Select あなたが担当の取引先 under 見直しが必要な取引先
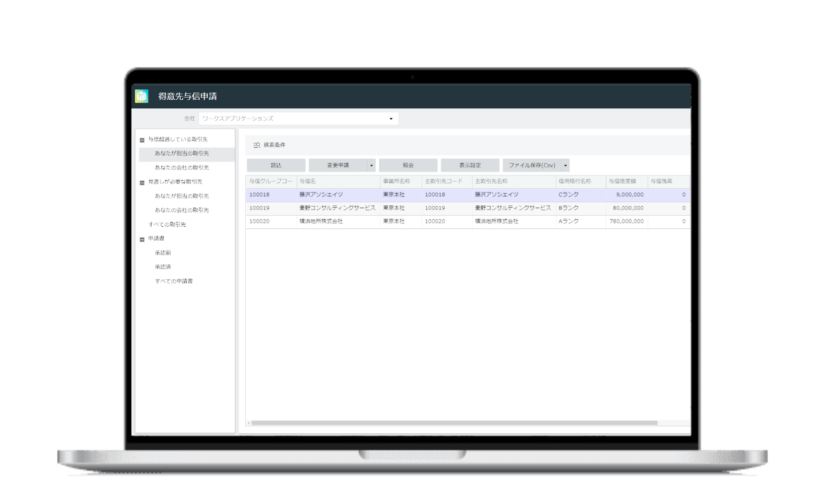This screenshot has height=504, width=814. coord(182,196)
